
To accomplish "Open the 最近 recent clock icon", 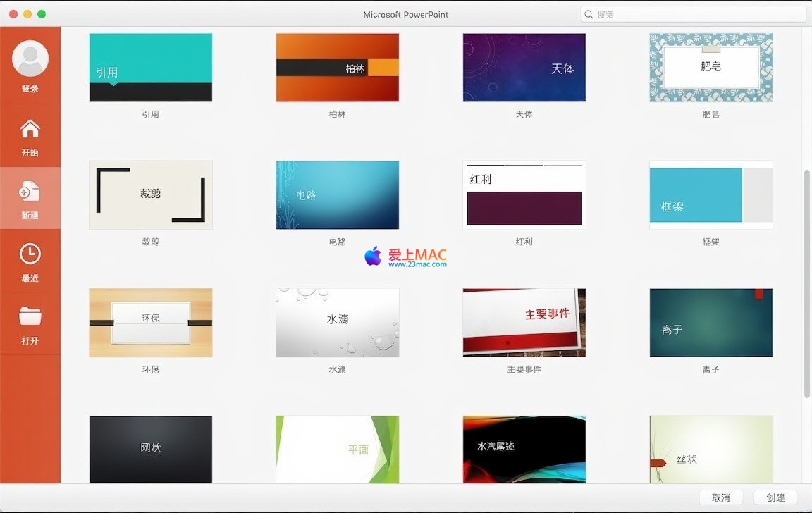I will click(30, 254).
